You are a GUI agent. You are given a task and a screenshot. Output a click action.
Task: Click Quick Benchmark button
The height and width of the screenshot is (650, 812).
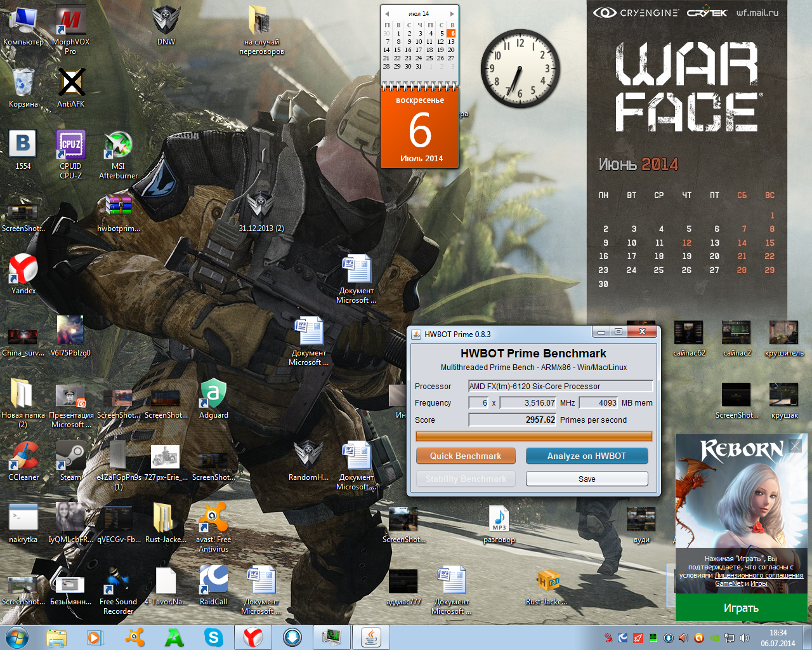click(466, 456)
